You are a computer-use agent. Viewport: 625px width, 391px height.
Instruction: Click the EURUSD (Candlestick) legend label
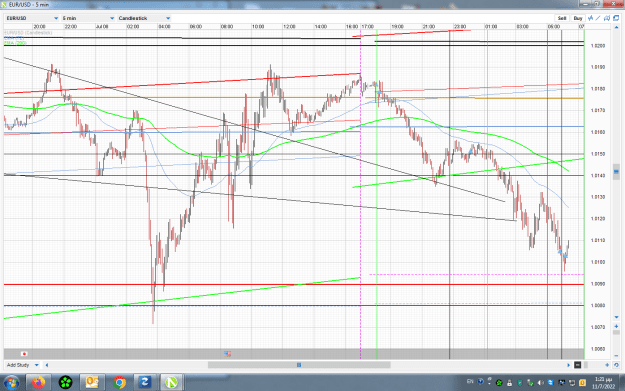click(28, 33)
